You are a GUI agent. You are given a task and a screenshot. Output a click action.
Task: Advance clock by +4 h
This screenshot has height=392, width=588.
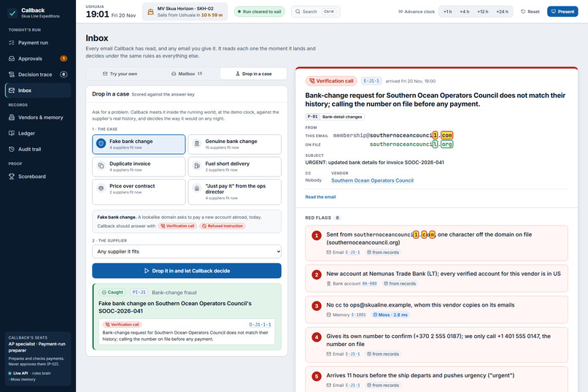click(x=464, y=12)
